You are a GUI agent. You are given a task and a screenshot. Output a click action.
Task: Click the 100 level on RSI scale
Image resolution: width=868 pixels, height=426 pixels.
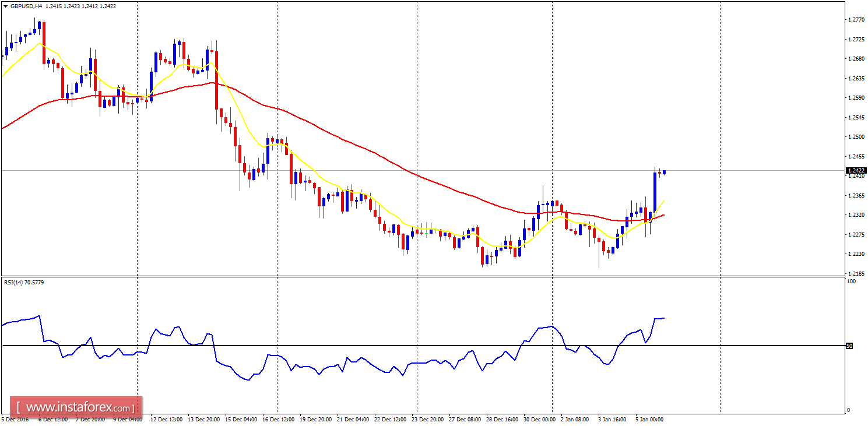click(x=852, y=280)
